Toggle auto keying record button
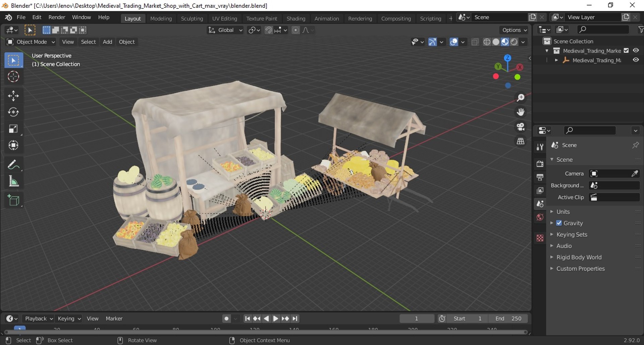The width and height of the screenshot is (644, 345). (226, 318)
